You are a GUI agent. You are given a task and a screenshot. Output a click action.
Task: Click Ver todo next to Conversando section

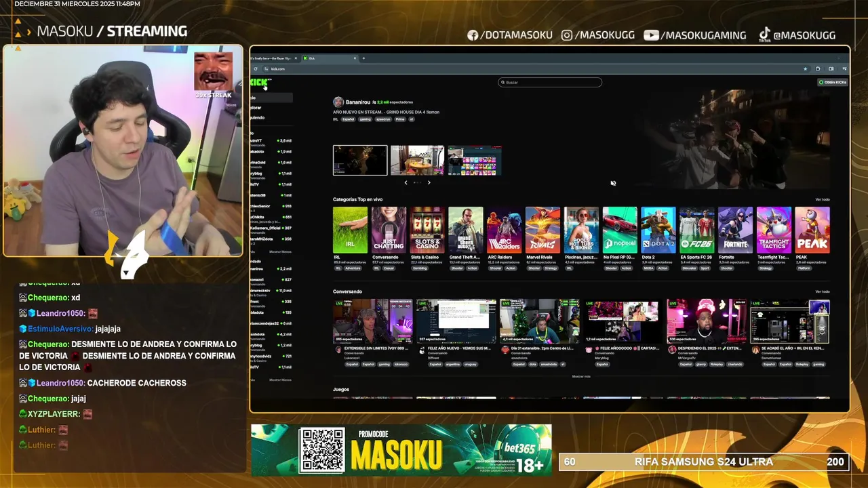point(823,291)
